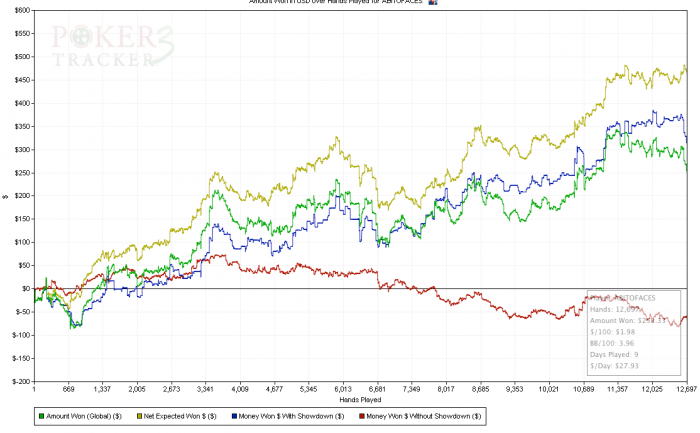Click the 'BB/100: 3.96' stat line
The width and height of the screenshot is (700, 433).
click(612, 343)
